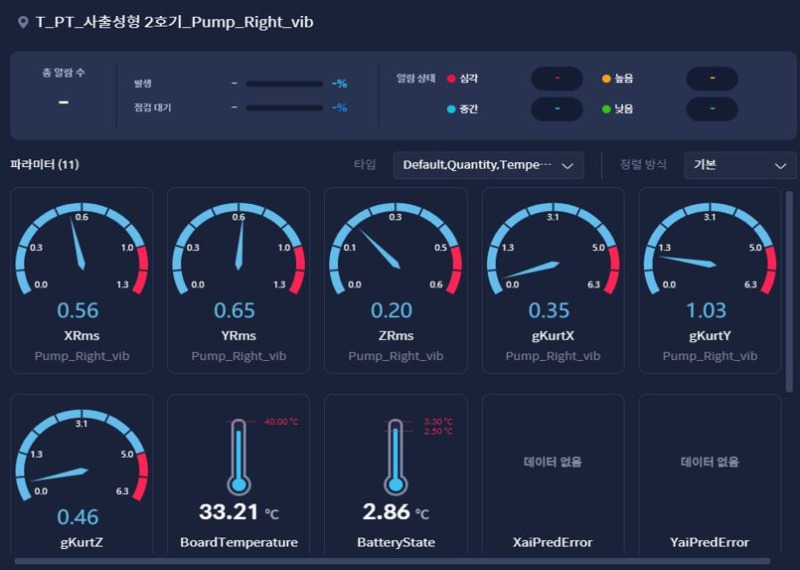
Task: Click the 33.21 °C board temperature reading
Action: (x=239, y=512)
